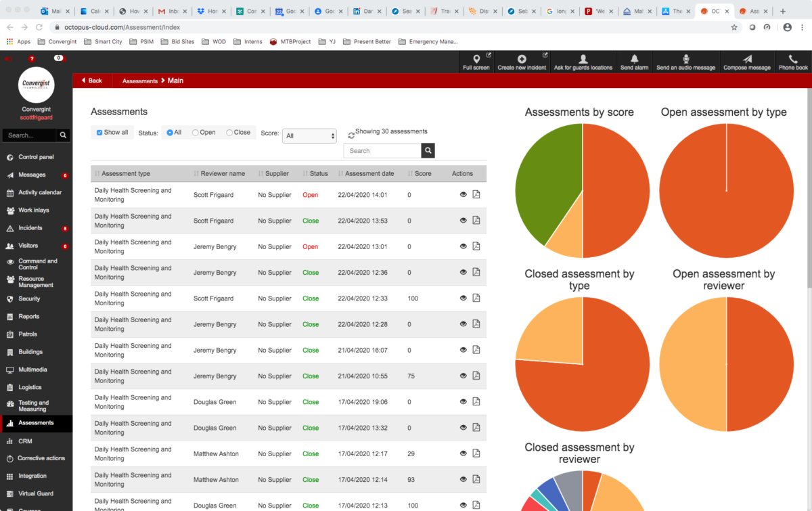Click the Back button above the breadcrumb
The height and width of the screenshot is (511, 812).
click(92, 80)
